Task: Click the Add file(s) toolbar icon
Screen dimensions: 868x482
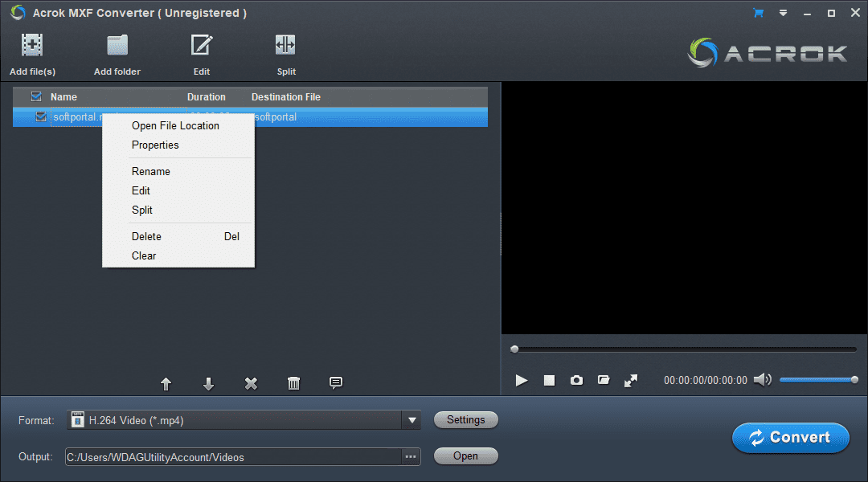Action: 32,45
